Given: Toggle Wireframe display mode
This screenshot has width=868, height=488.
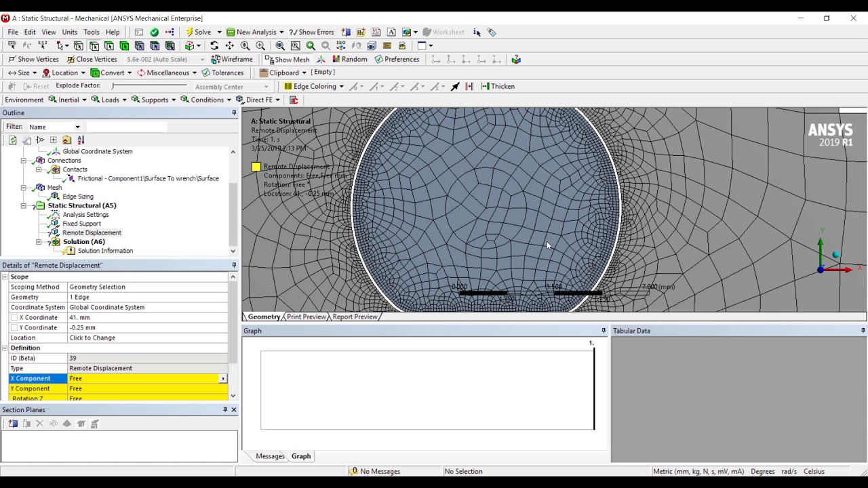Looking at the screenshot, I should pyautogui.click(x=233, y=59).
